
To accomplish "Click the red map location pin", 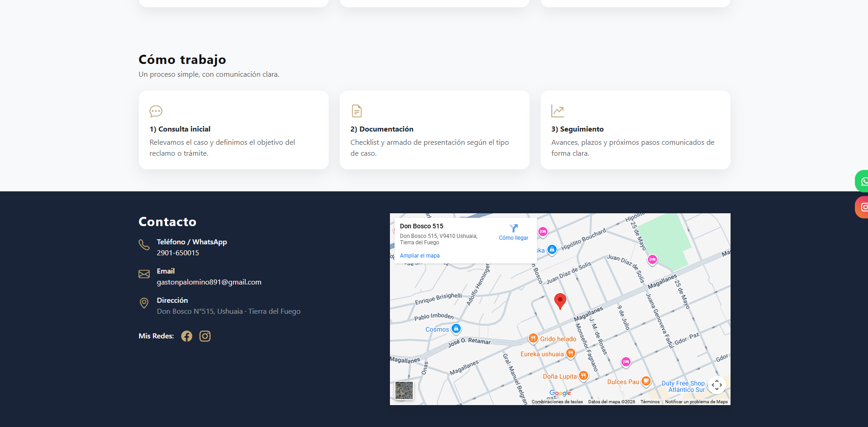I will (560, 301).
